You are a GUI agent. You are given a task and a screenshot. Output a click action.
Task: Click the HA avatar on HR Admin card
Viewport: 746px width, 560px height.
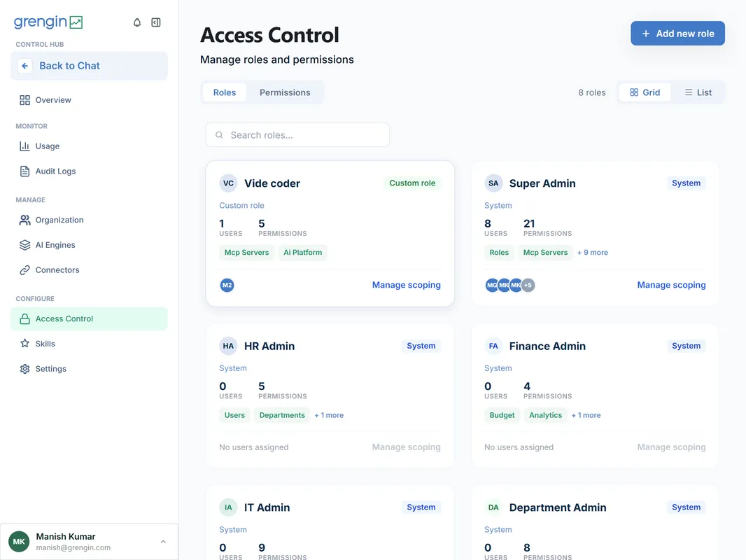[228, 346]
